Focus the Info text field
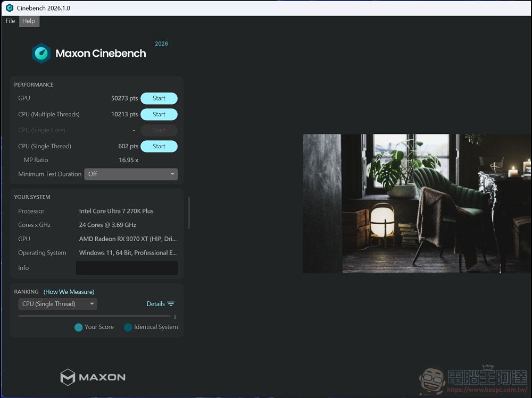Screen dimensions: 532x398 click(127, 268)
